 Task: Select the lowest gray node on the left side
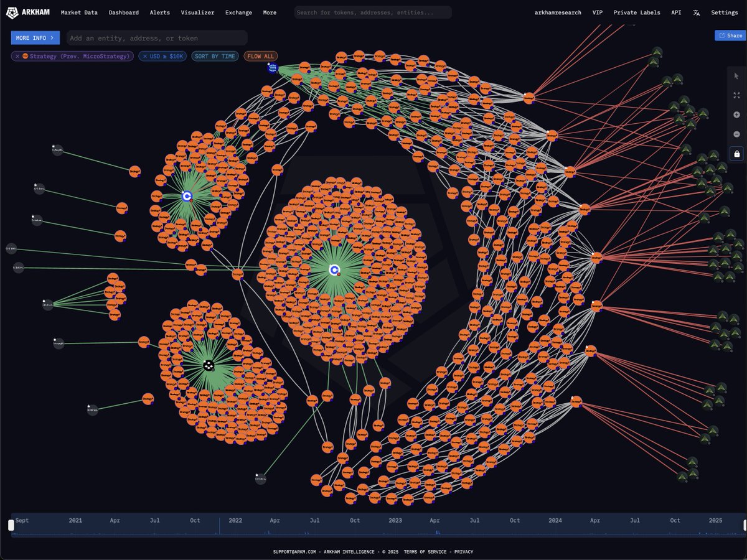click(92, 410)
